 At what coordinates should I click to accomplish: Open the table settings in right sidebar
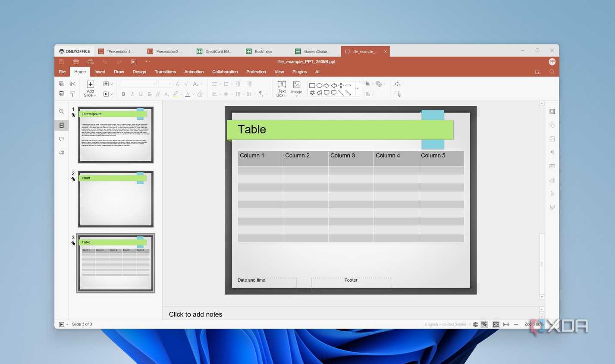[x=552, y=166]
